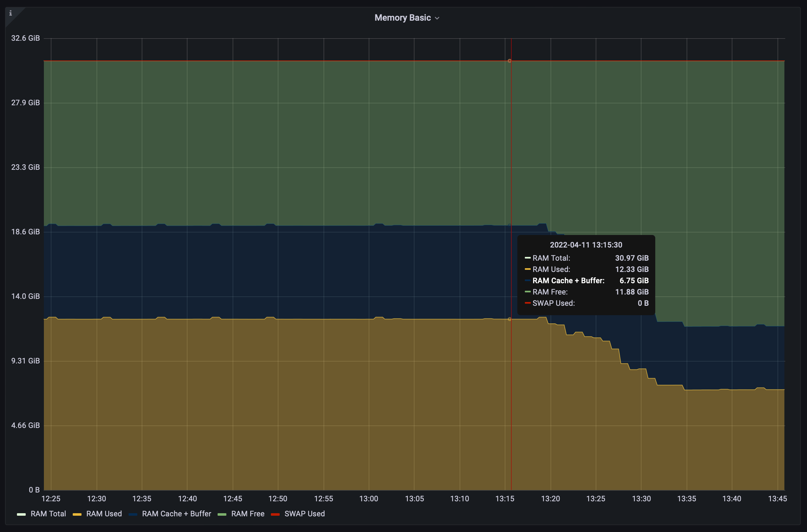Click the 13:45 time axis label
The height and width of the screenshot is (532, 807).
click(x=777, y=498)
